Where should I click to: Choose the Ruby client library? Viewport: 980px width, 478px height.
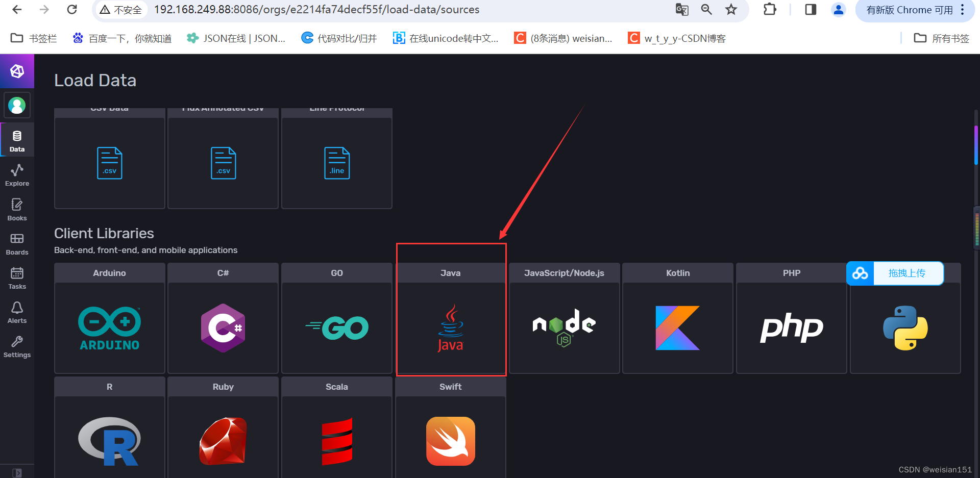223,427
